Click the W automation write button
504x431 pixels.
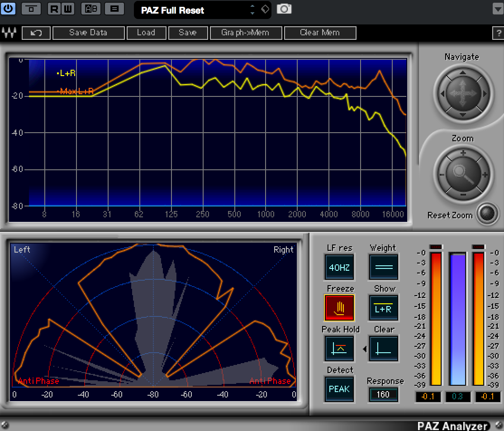pyautogui.click(x=68, y=9)
